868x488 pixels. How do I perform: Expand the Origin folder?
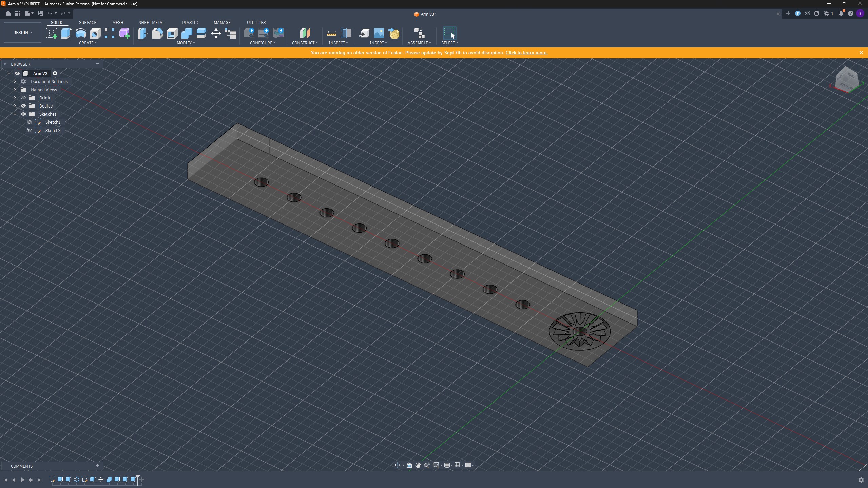[15, 98]
